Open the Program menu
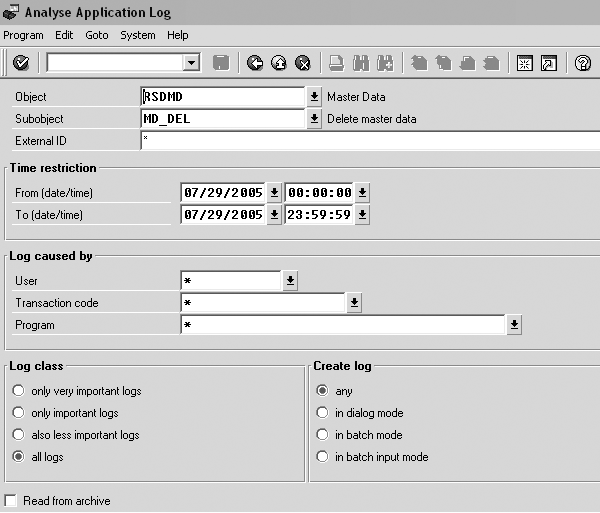Viewport: 600px width, 513px height. (x=23, y=35)
